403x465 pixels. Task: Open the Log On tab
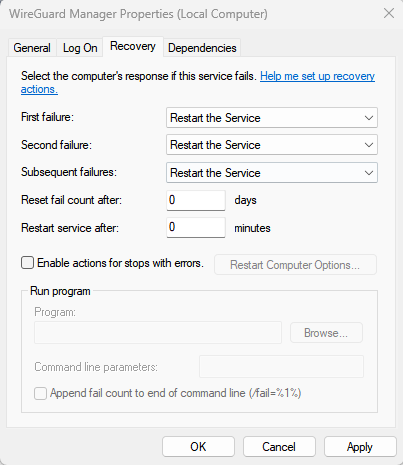click(x=80, y=48)
